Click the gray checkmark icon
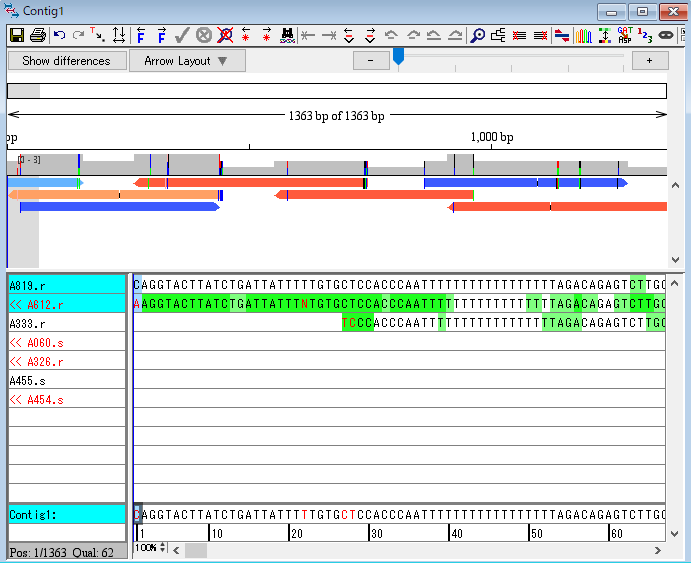 tap(182, 35)
